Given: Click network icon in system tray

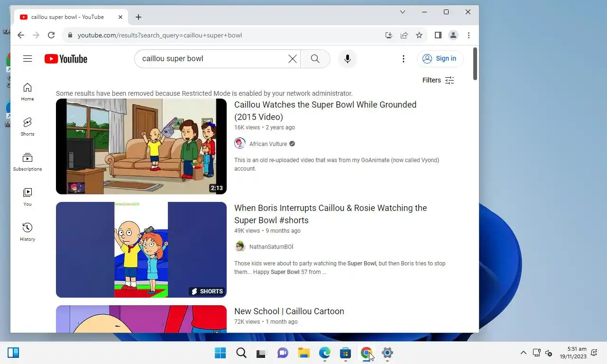Looking at the screenshot, I should click(x=537, y=353).
